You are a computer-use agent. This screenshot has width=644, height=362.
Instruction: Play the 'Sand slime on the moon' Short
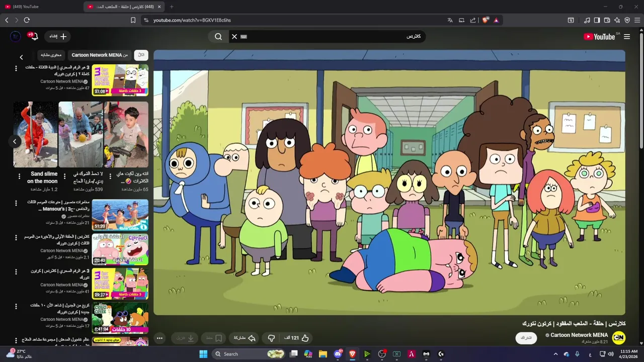35,134
